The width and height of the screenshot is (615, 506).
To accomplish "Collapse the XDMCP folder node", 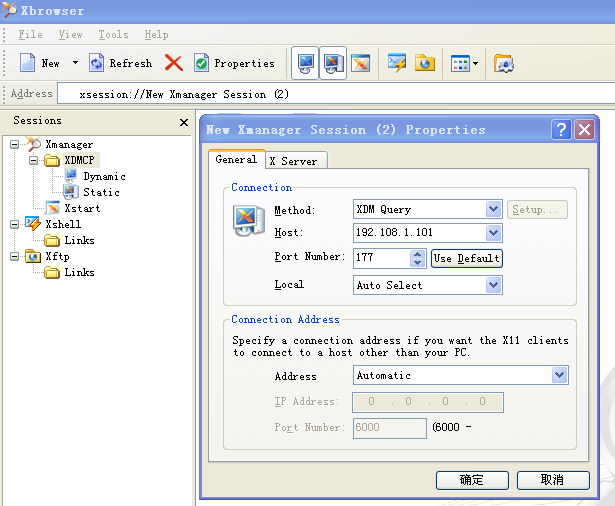I will tap(33, 160).
